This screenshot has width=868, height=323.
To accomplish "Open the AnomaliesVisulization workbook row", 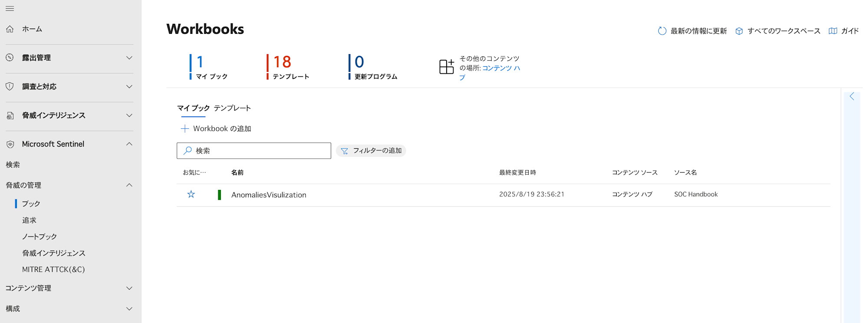I will (x=503, y=195).
